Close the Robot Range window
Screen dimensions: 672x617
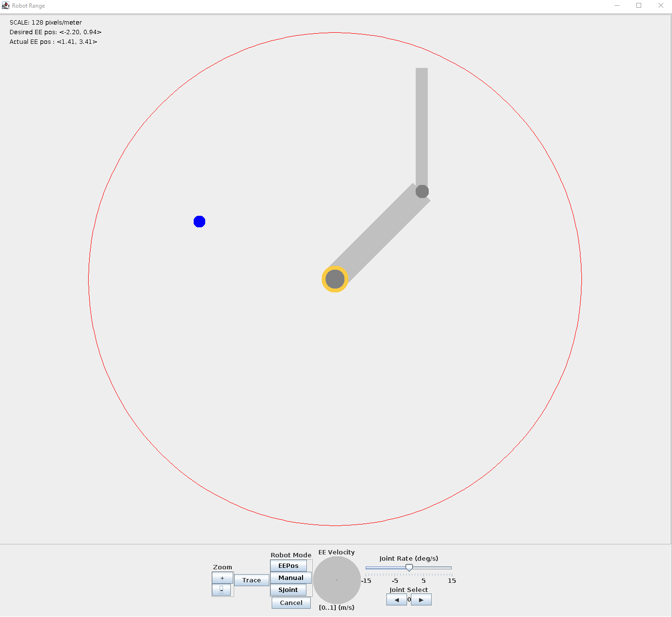click(661, 6)
